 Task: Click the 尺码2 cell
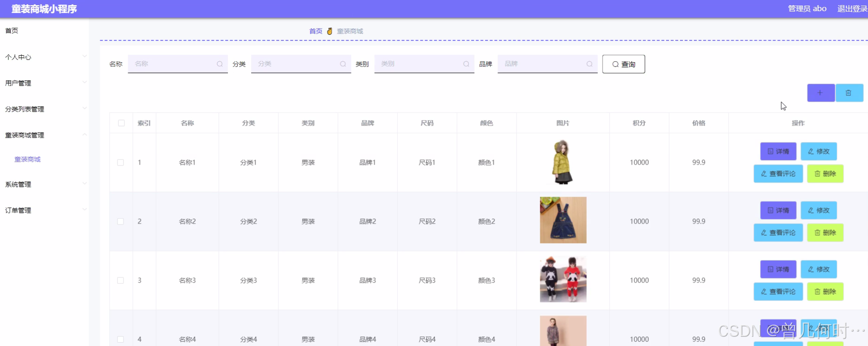[x=427, y=221]
